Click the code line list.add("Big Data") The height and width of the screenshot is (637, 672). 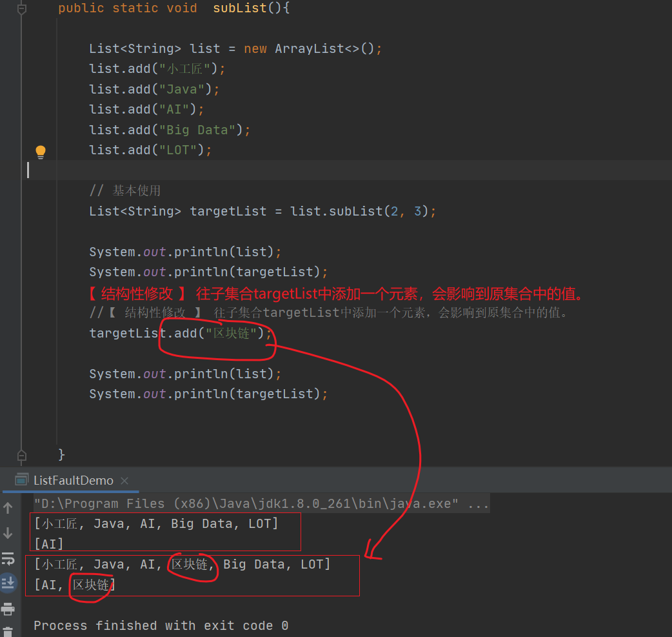click(170, 130)
